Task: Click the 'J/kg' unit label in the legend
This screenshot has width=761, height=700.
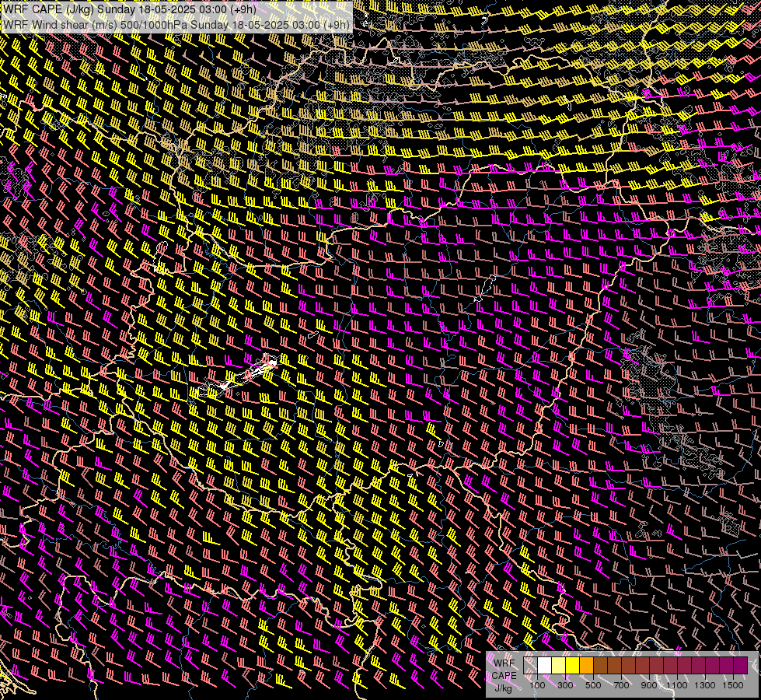Action: (x=503, y=688)
